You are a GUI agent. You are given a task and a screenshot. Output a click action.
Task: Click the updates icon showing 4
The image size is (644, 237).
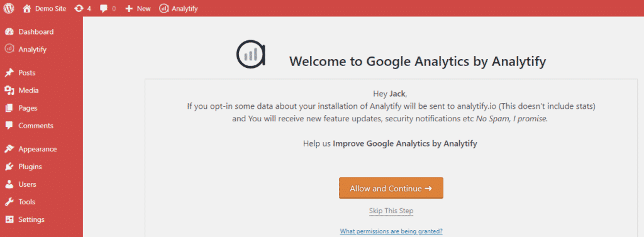point(79,8)
